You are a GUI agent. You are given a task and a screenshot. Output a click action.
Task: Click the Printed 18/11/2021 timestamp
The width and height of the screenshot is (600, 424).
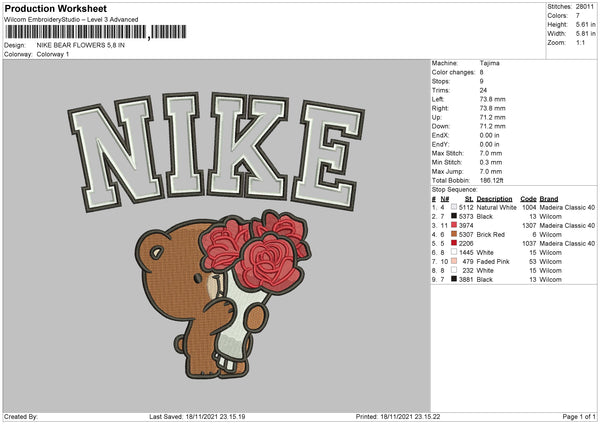click(398, 416)
